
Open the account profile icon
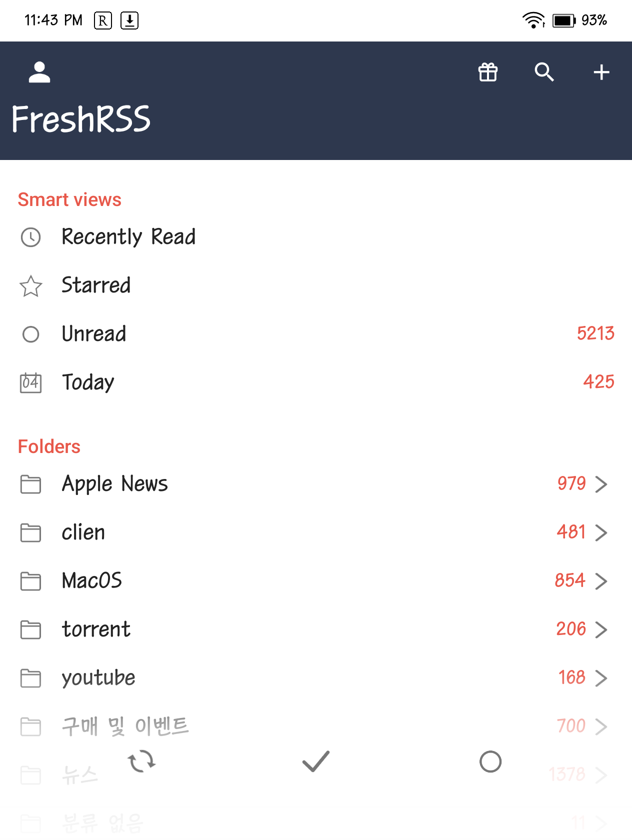coord(39,72)
